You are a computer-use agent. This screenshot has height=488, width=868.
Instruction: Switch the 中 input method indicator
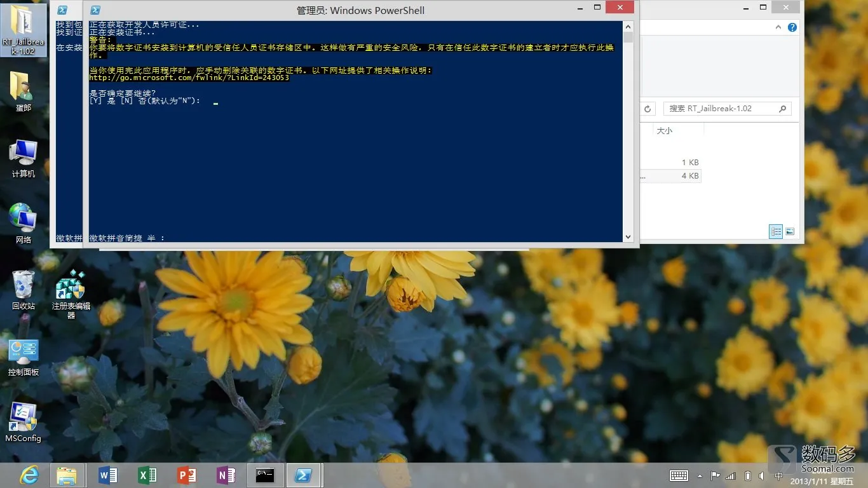pos(778,476)
